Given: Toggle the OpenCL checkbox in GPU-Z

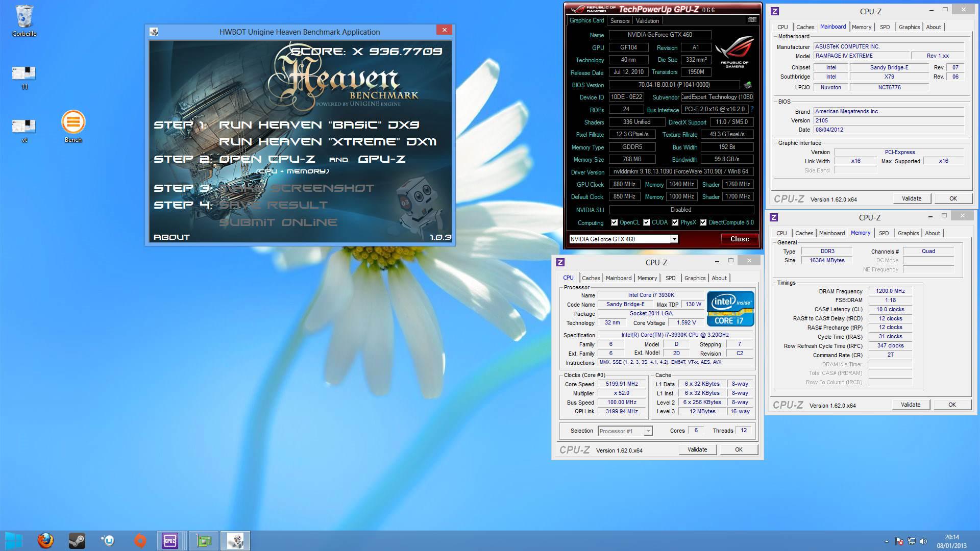Looking at the screenshot, I should pos(615,222).
